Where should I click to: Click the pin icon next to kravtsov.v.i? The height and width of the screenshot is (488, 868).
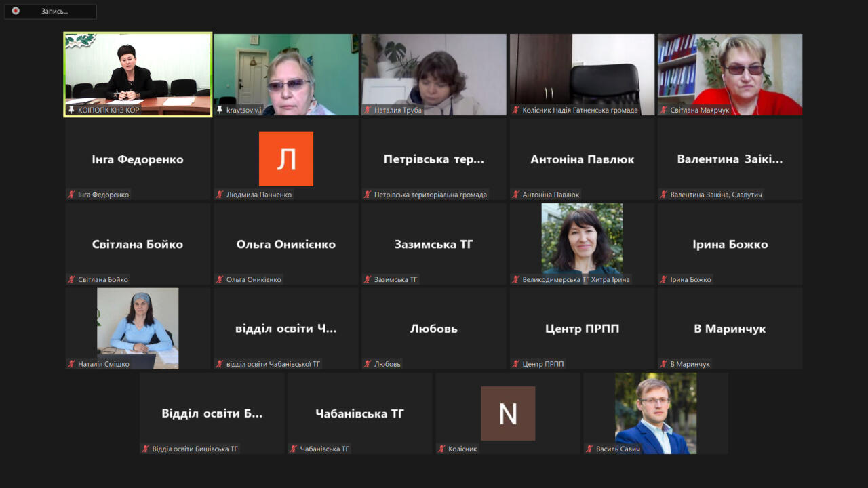click(x=220, y=110)
